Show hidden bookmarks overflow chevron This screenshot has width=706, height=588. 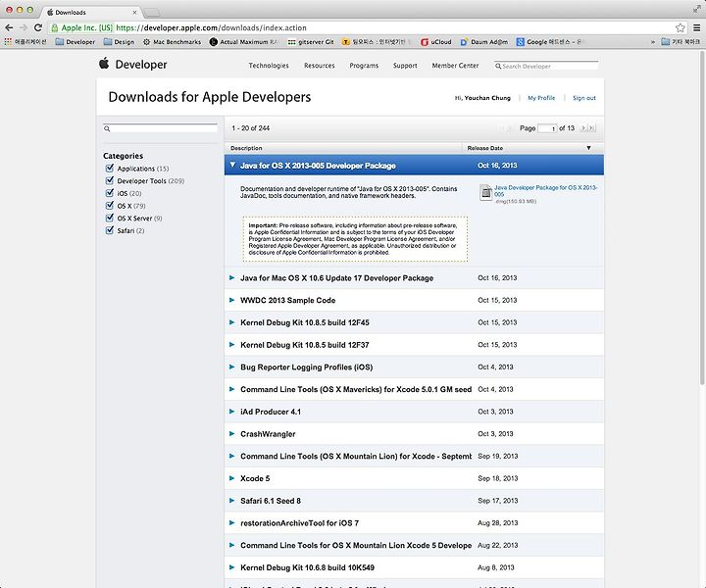point(652,42)
